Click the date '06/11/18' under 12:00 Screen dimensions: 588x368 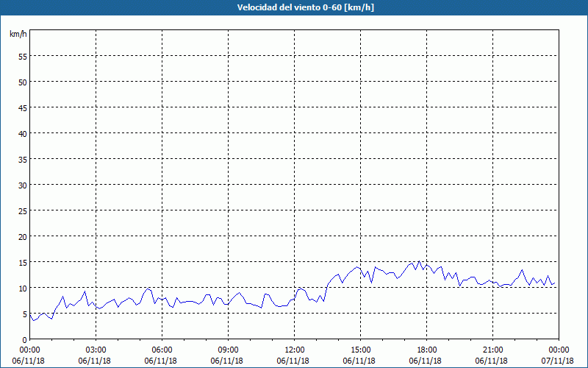(293, 361)
